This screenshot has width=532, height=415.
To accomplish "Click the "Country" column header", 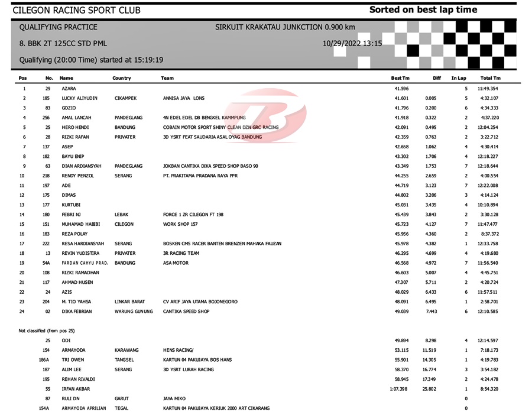I will tap(122, 78).
